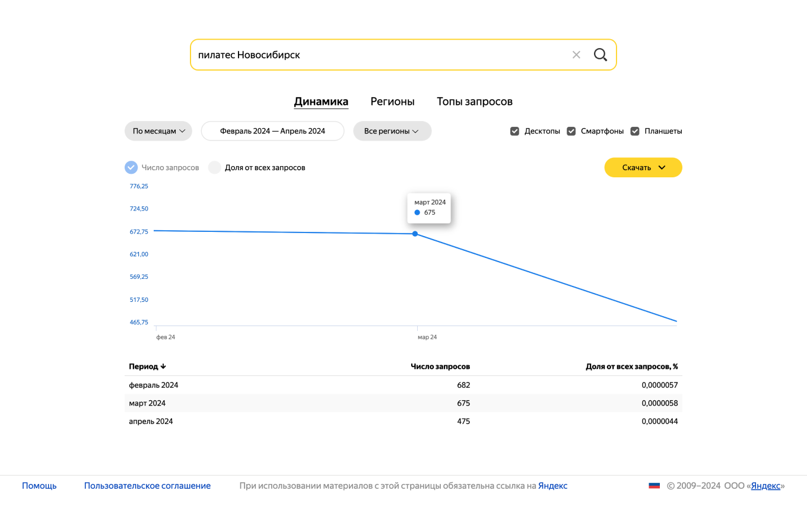Click the 0,0000057 share value
807x532 pixels.
660,385
